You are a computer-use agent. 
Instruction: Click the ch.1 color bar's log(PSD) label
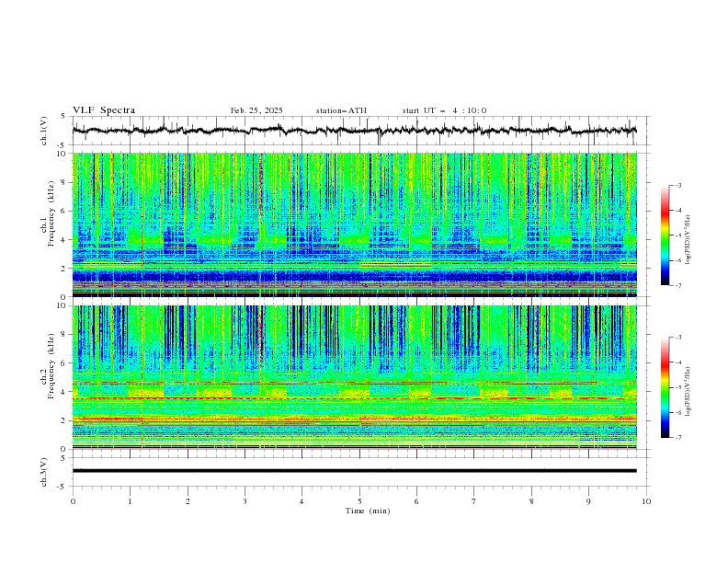pyautogui.click(x=688, y=240)
